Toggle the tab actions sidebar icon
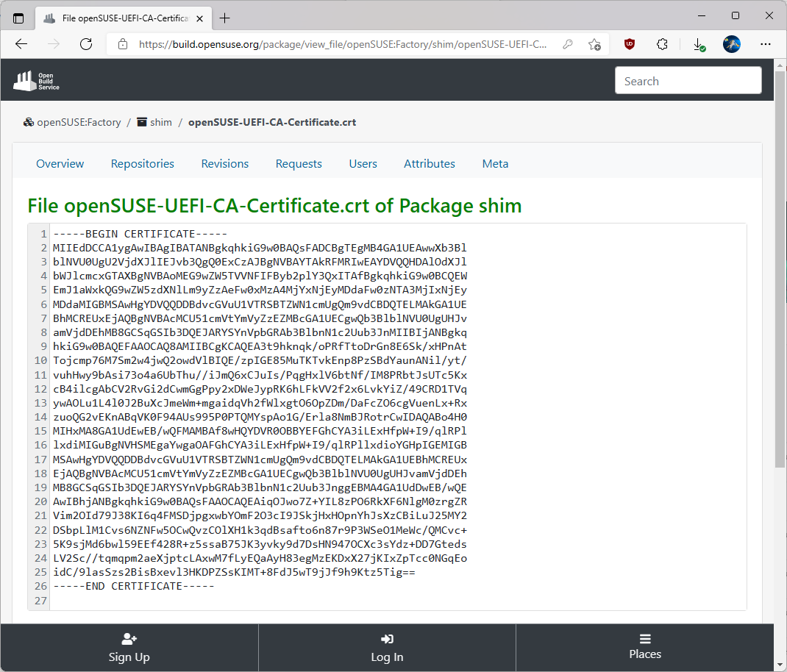The height and width of the screenshot is (672, 787). click(18, 18)
